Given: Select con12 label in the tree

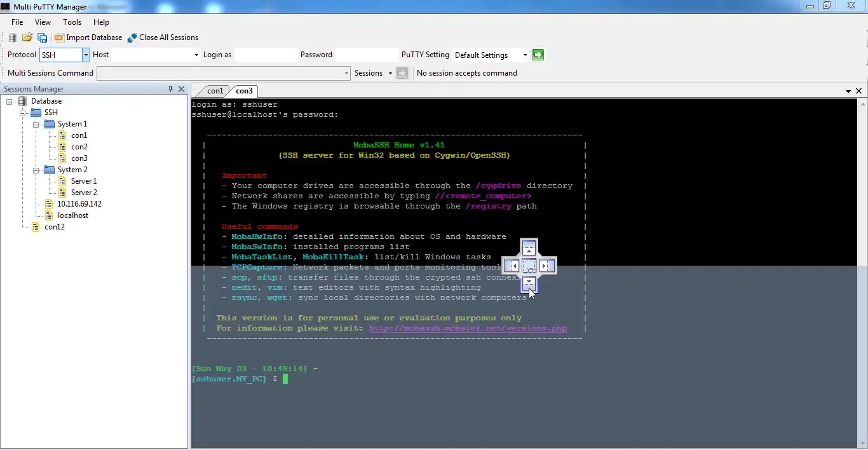Looking at the screenshot, I should [x=55, y=227].
